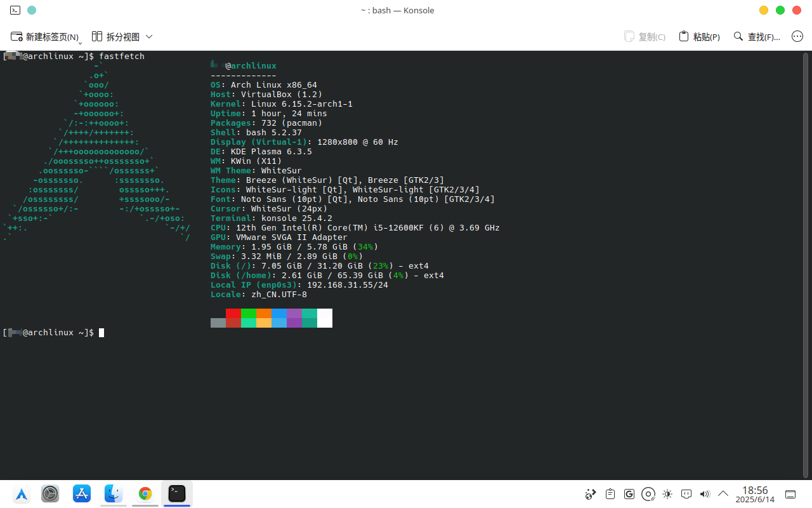The height and width of the screenshot is (508, 812).
Task: Click the G input method tray icon
Action: [x=629, y=494]
